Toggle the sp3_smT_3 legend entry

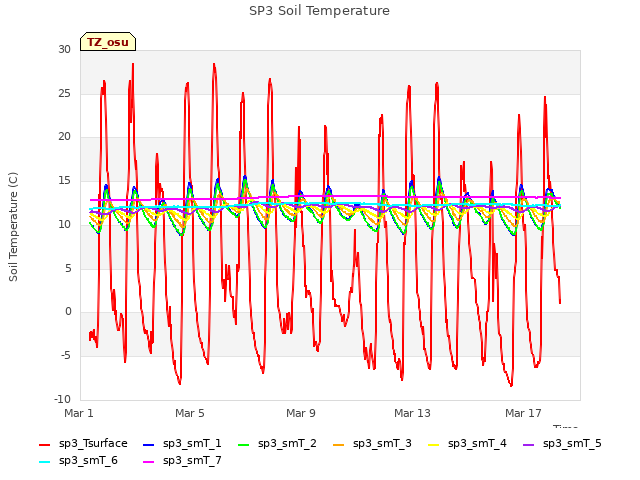coord(372,444)
